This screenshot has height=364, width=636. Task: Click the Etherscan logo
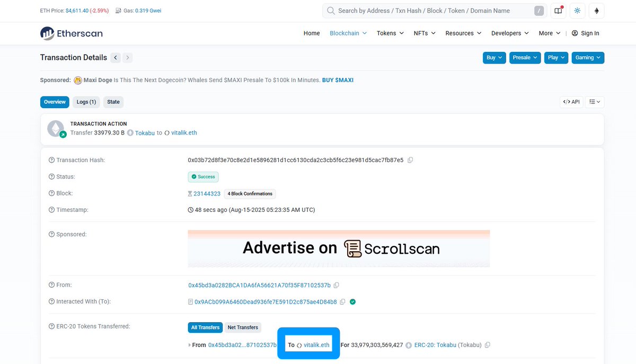(x=72, y=33)
